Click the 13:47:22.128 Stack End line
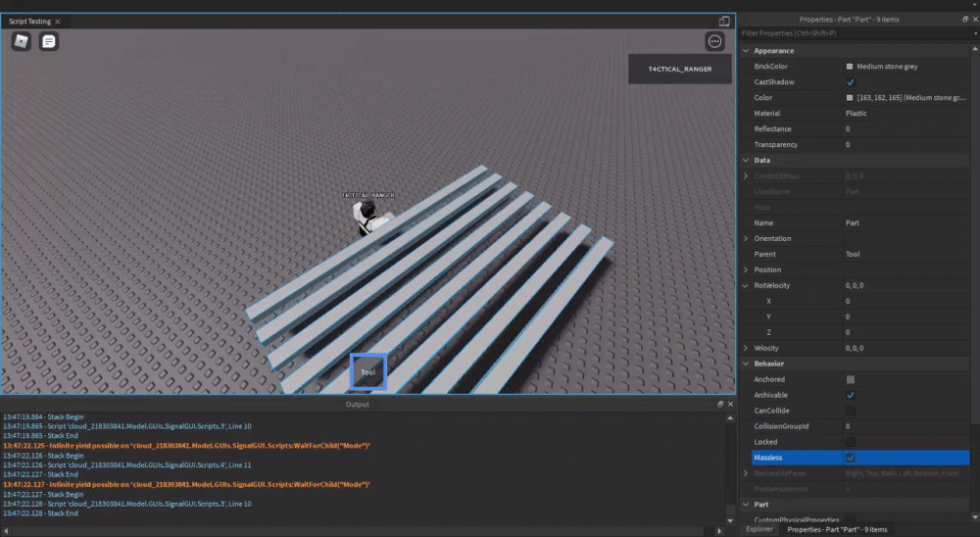 [x=40, y=513]
